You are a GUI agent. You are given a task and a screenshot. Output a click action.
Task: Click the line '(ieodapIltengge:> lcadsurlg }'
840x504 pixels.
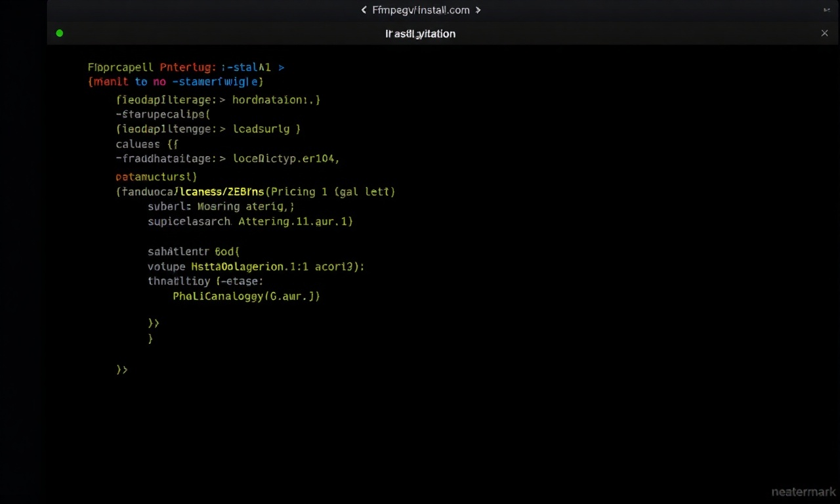[x=208, y=129]
